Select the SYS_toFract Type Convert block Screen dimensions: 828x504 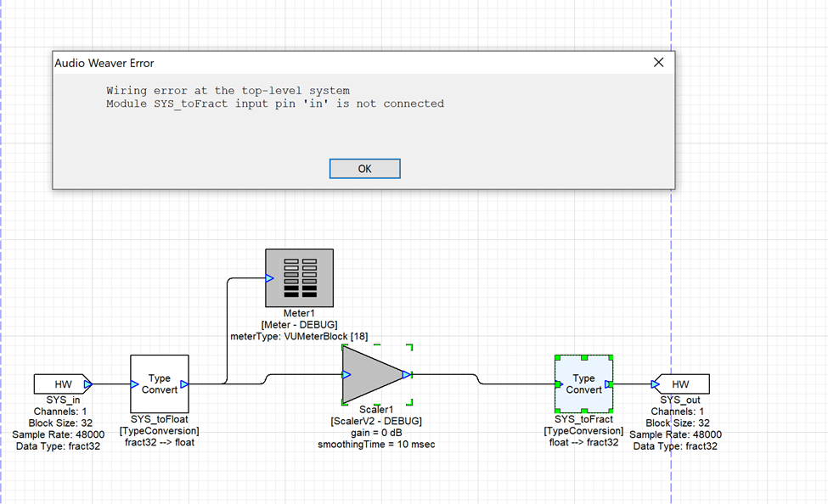[x=583, y=384]
